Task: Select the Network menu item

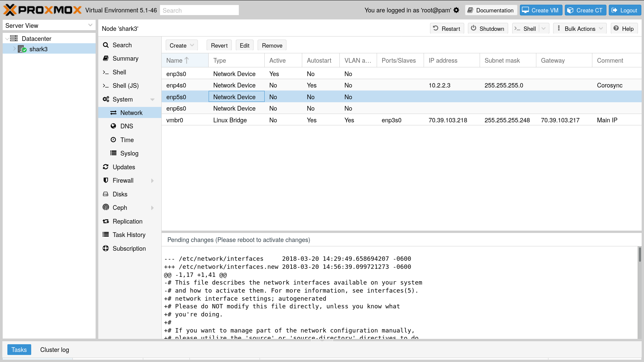Action: click(x=130, y=113)
